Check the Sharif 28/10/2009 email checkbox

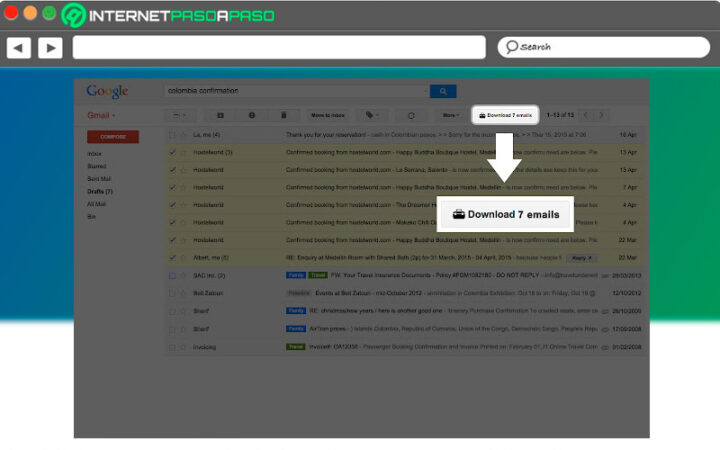(172, 311)
